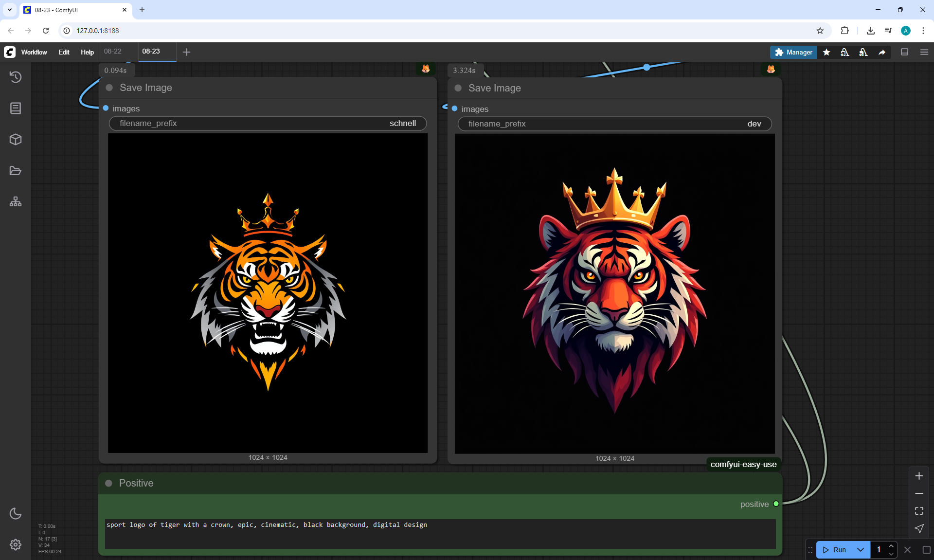Open the hamburger menu at top right
The image size is (934, 560).
coord(924,52)
